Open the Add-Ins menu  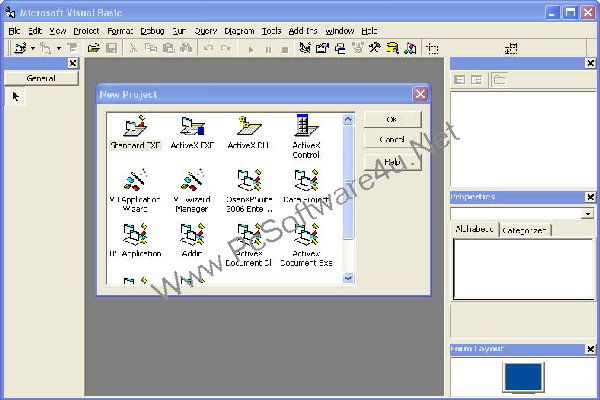point(303,31)
